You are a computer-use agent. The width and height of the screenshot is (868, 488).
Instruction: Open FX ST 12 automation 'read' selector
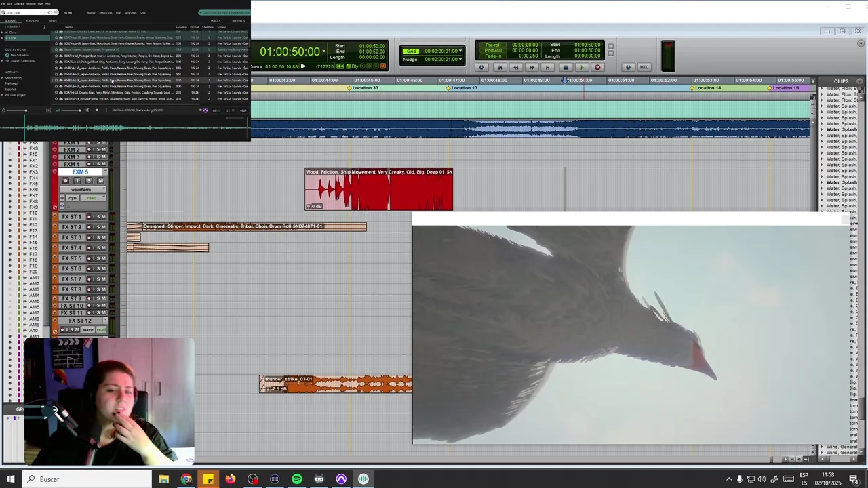click(x=101, y=330)
